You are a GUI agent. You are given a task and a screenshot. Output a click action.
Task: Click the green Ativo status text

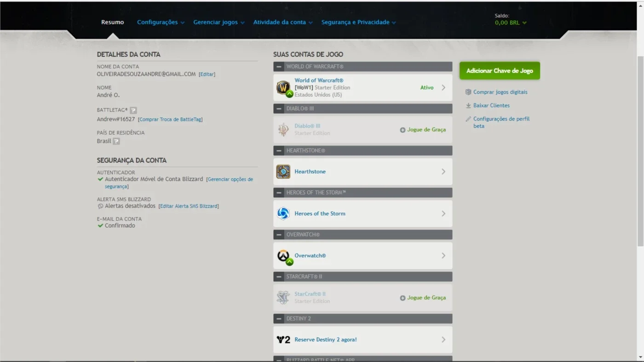[x=427, y=88]
